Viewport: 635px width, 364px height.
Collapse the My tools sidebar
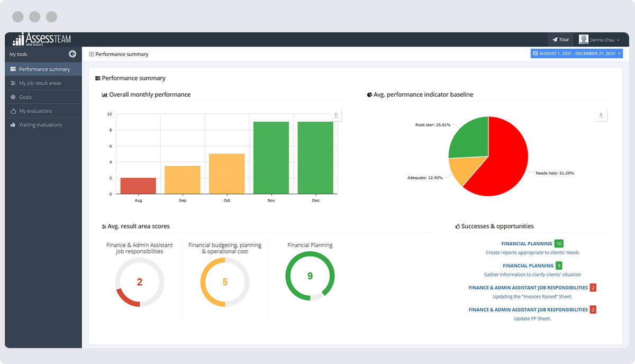click(73, 53)
